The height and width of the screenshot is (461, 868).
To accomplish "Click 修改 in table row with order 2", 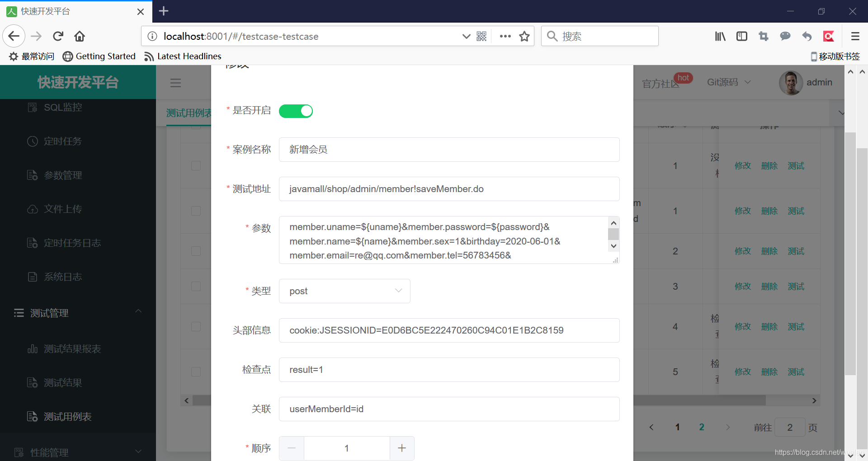I will click(743, 251).
